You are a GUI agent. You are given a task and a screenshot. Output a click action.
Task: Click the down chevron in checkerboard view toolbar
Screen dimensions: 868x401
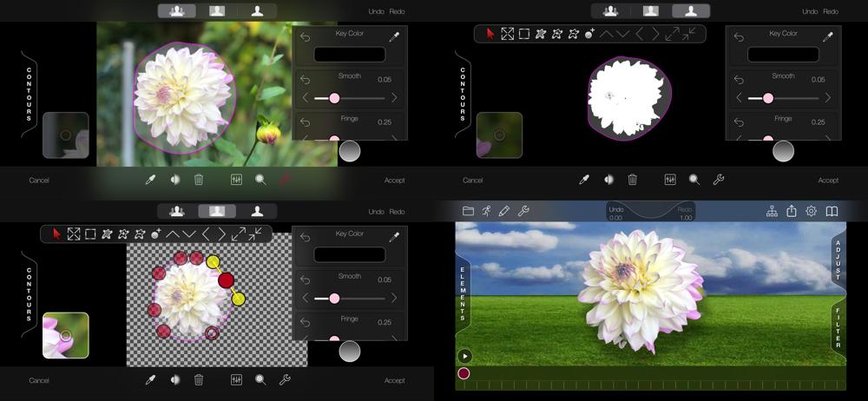pyautogui.click(x=189, y=234)
